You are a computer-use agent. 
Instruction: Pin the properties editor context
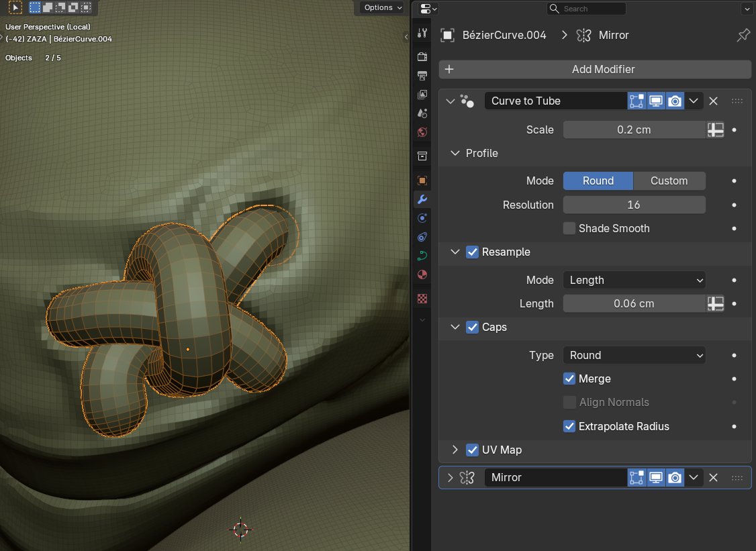[x=743, y=35]
